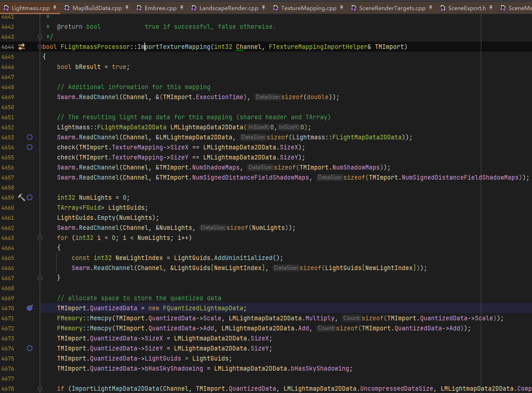The height and width of the screenshot is (393, 532).
Task: Toggle pin icon on TextureMapping.cpp tab
Action: [x=341, y=7]
